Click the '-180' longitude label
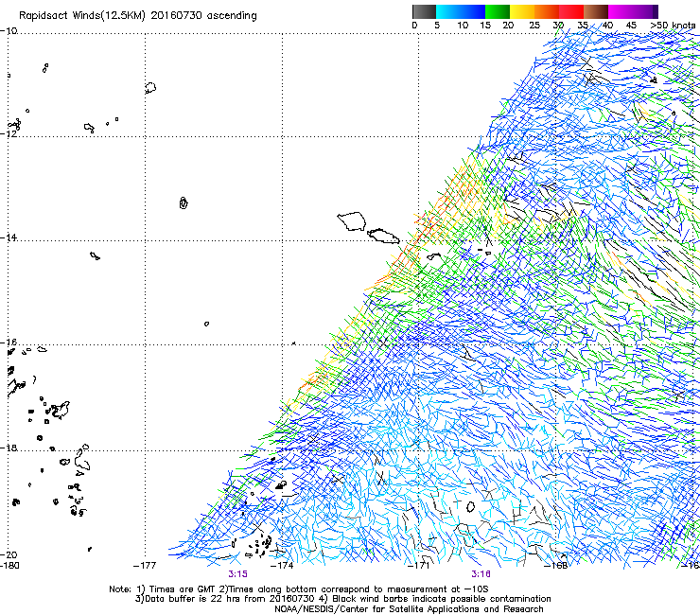Image resolution: width=700 pixels, height=615 pixels. coord(9,565)
